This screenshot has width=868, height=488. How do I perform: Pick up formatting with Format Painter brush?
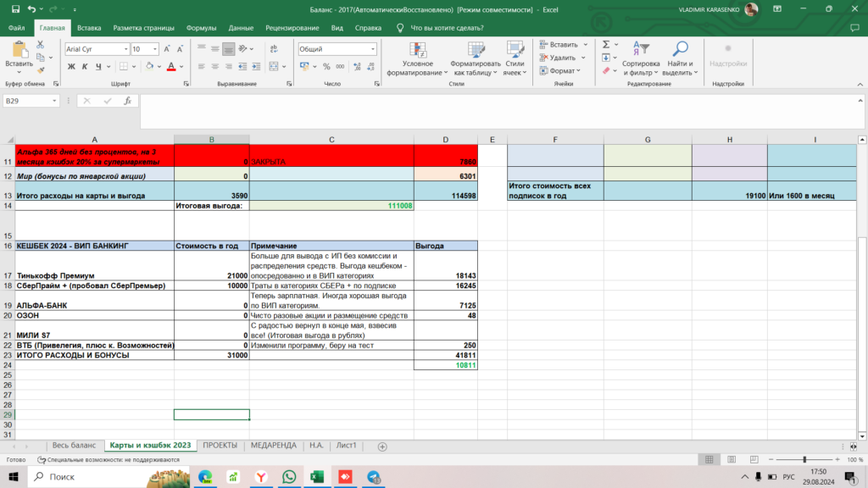click(x=41, y=70)
